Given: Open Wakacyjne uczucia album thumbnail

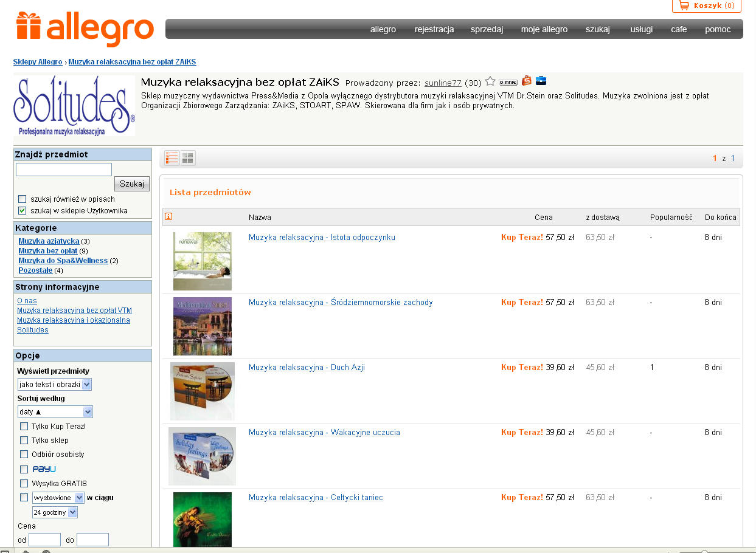Looking at the screenshot, I should coord(203,456).
